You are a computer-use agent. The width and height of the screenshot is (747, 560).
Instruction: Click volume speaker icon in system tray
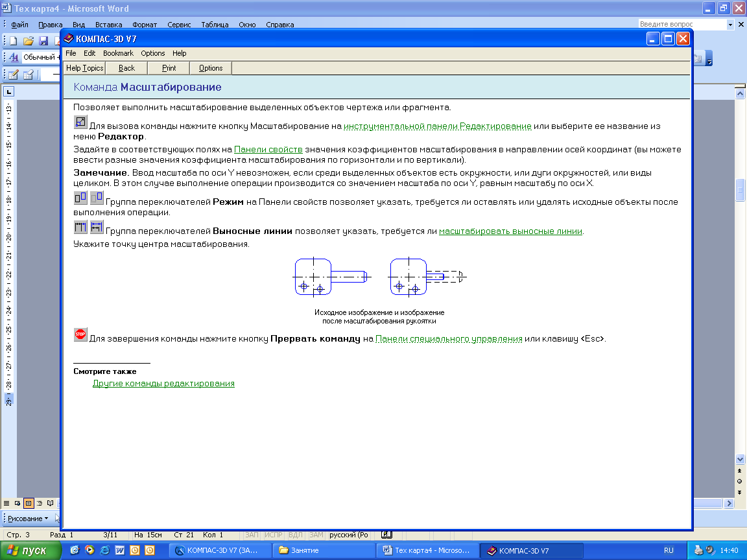(x=710, y=550)
